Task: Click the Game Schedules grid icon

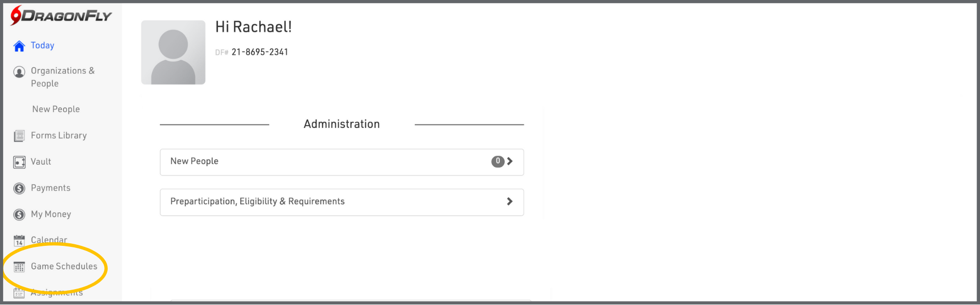Action: 19,267
